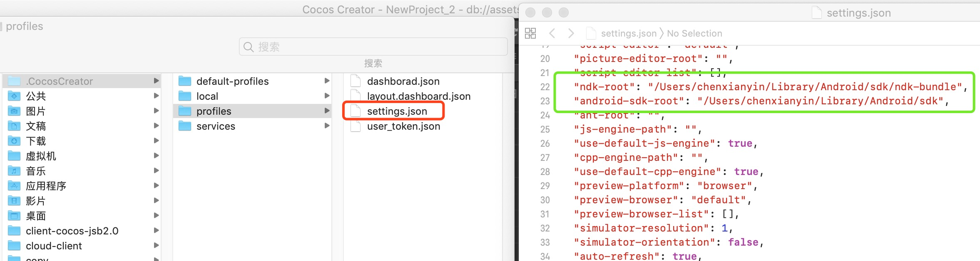Image resolution: width=980 pixels, height=261 pixels.
Task: Click the 图片 pictures folder icon
Action: coord(15,111)
